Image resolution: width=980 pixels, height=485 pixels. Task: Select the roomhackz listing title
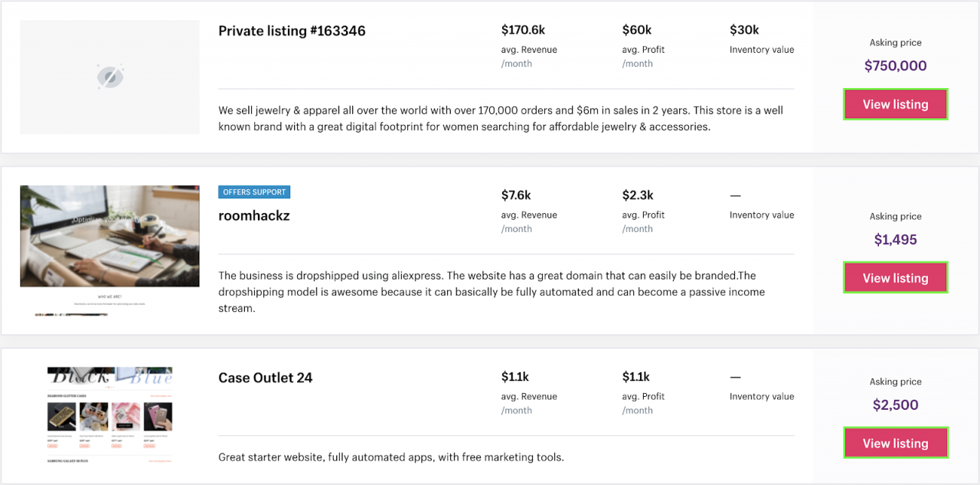[253, 216]
